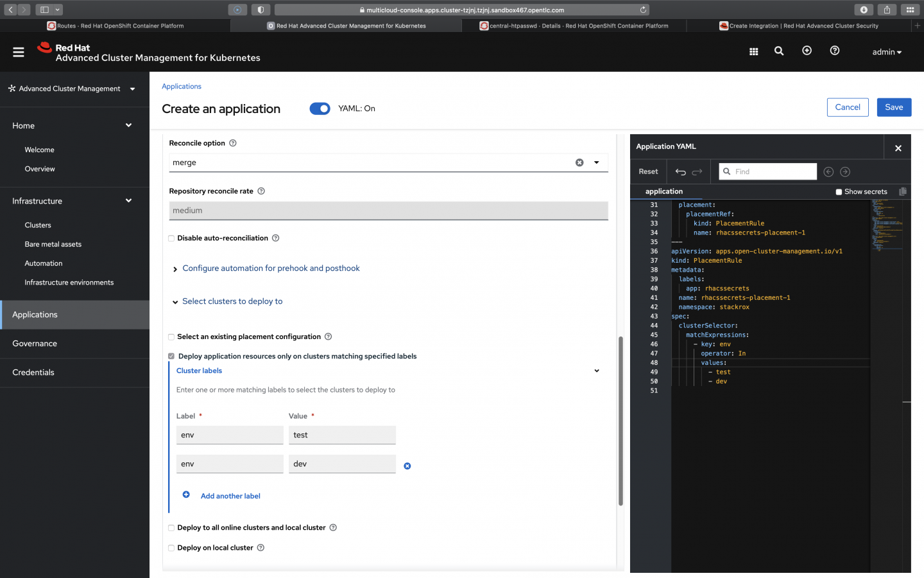This screenshot has width=924, height=578.
Task: Show help for Disable auto-reconciliation
Action: coord(275,238)
